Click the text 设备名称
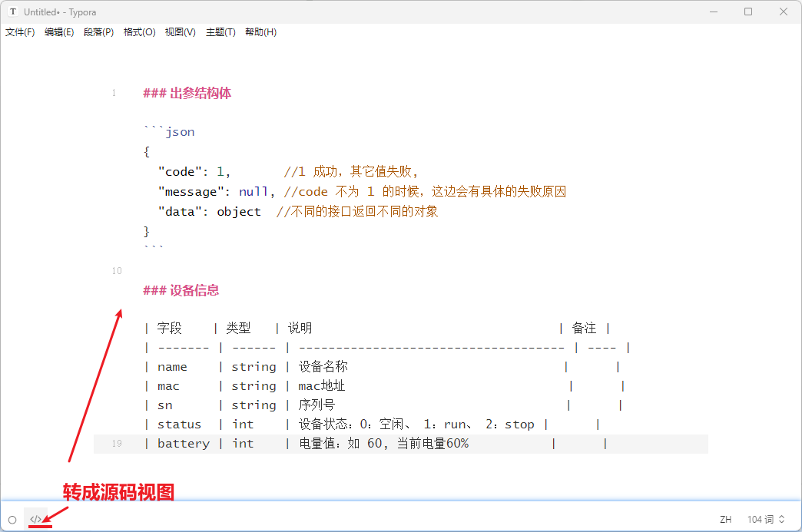Image resolution: width=802 pixels, height=532 pixels. click(323, 366)
